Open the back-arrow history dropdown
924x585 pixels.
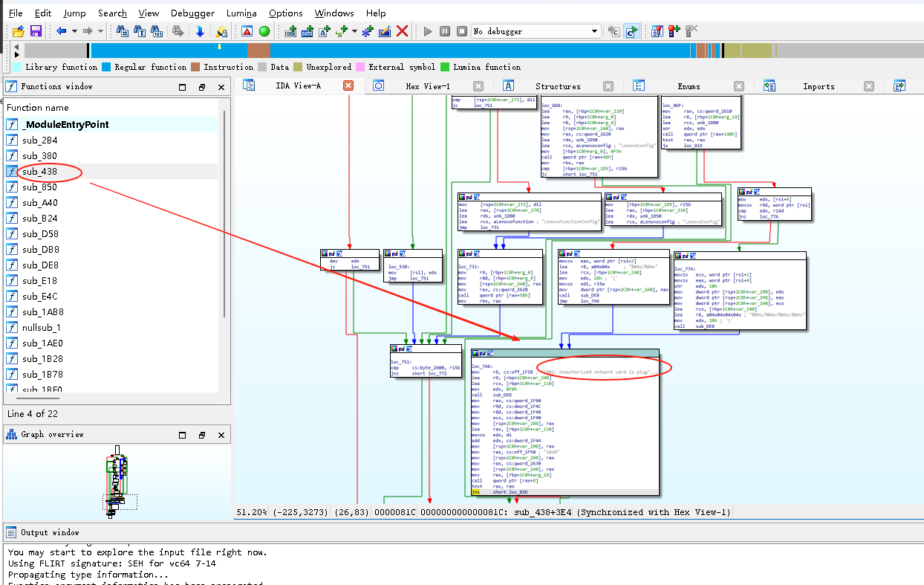click(x=74, y=31)
